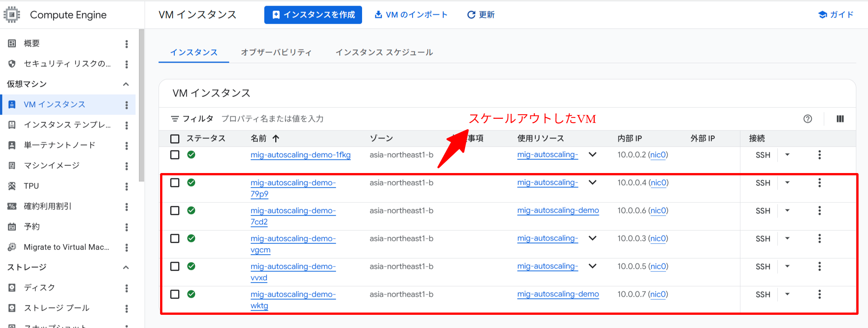This screenshot has height=328, width=868.
Task: Select checkbox for mig-autoscaling-demo-7cd2
Action: pyautogui.click(x=175, y=211)
